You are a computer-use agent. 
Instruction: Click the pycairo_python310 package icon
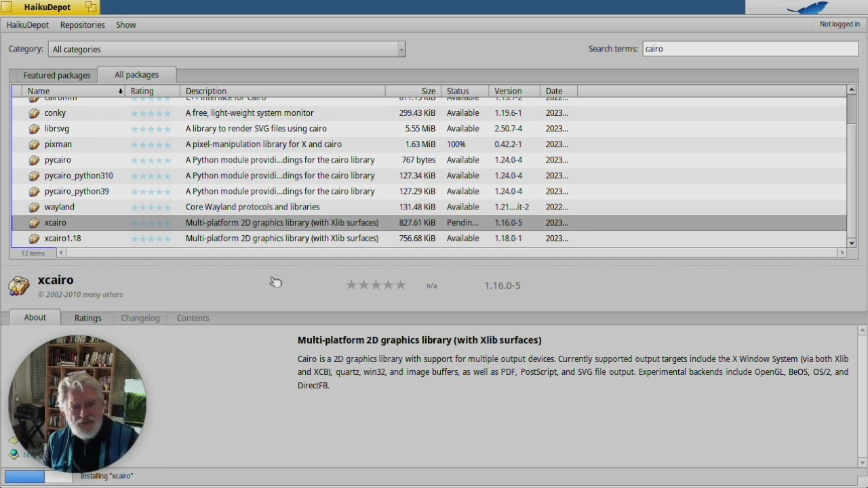coord(34,176)
